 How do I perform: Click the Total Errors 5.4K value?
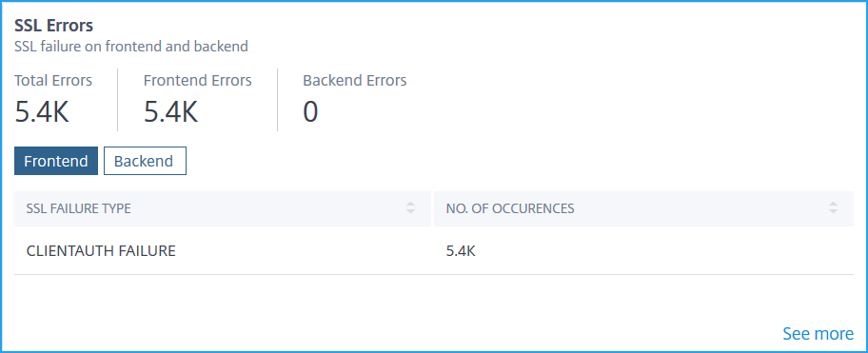pos(42,111)
